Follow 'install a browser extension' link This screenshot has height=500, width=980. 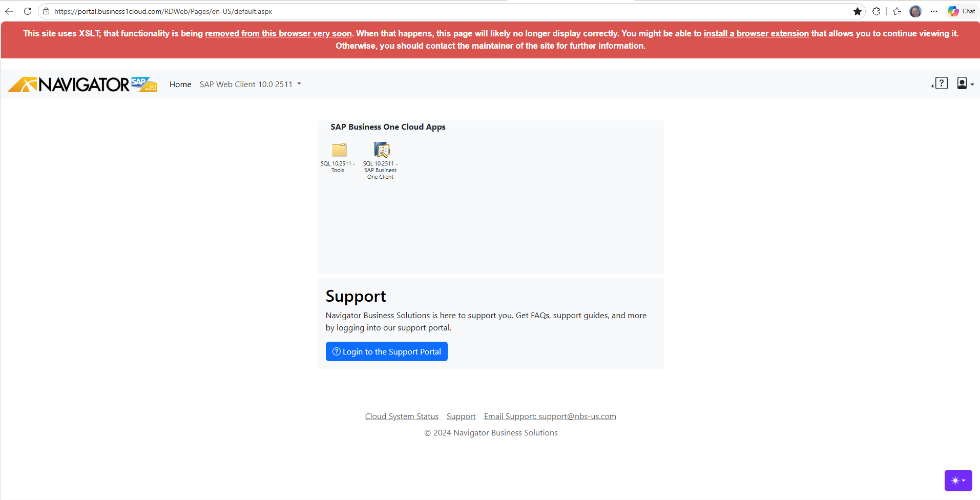(756, 33)
